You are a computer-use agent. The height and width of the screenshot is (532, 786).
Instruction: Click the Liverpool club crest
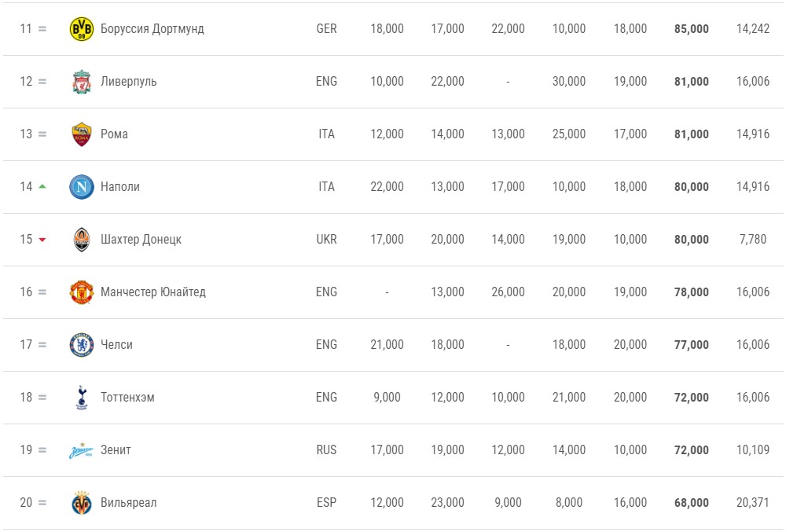(81, 81)
